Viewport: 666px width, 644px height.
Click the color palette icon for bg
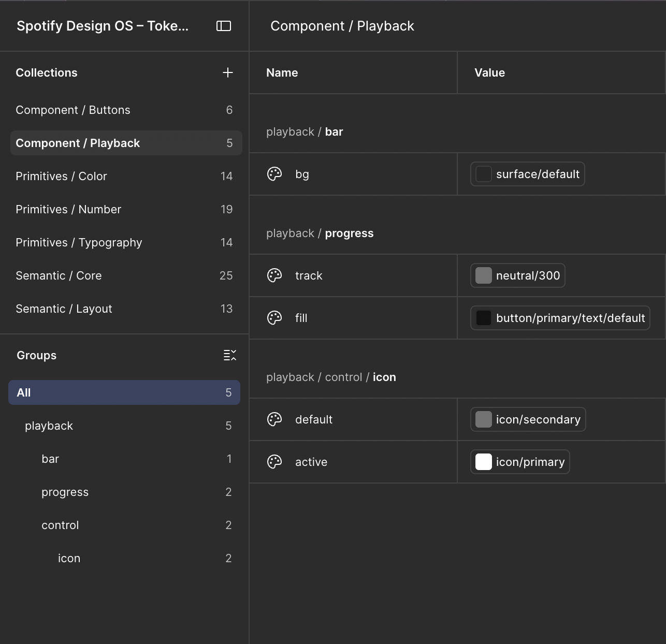click(x=274, y=174)
